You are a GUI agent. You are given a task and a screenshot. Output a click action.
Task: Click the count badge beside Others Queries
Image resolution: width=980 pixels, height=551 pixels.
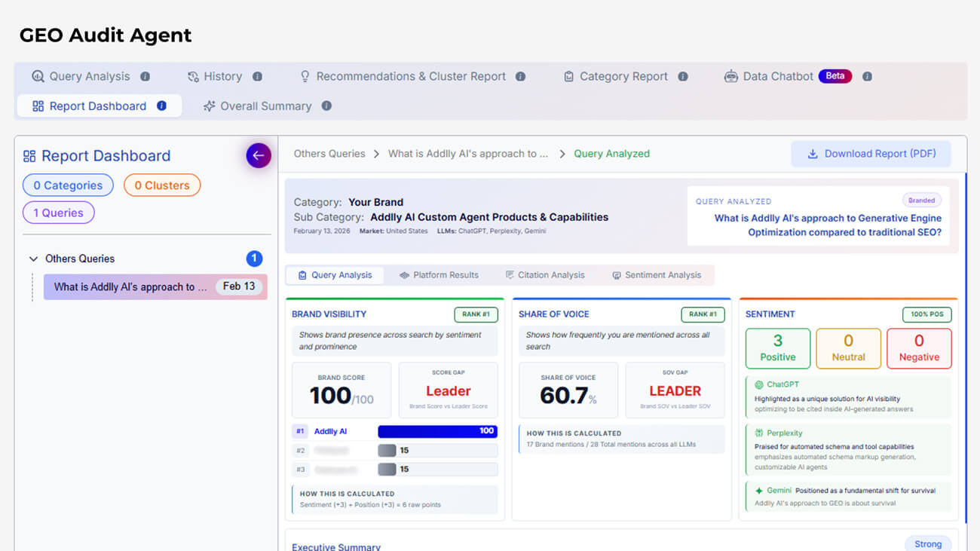(254, 259)
